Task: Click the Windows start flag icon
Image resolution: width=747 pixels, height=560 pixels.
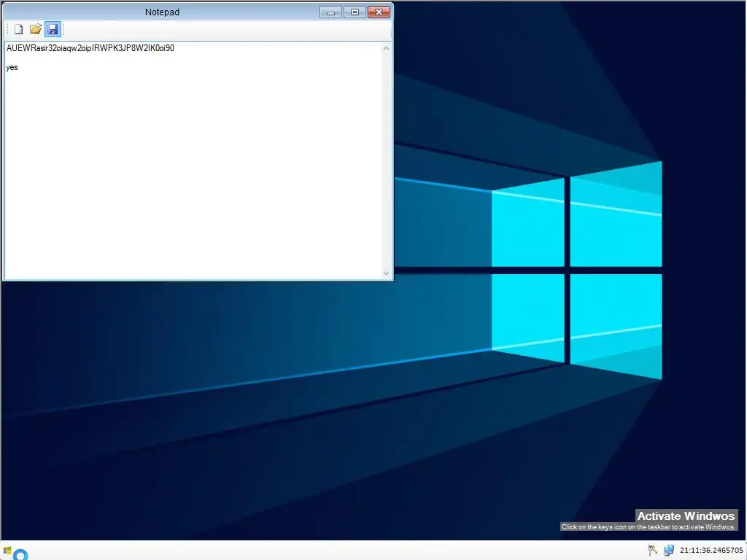Action: [x=7, y=551]
